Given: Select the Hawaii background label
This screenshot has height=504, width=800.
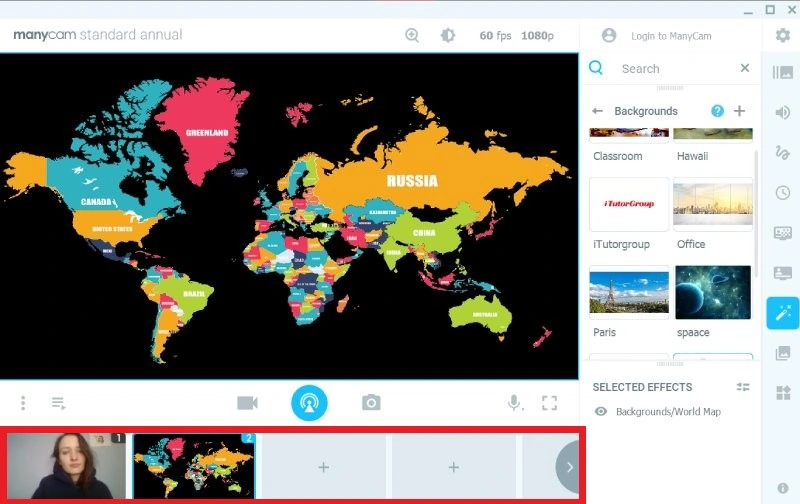Looking at the screenshot, I should coord(692,156).
